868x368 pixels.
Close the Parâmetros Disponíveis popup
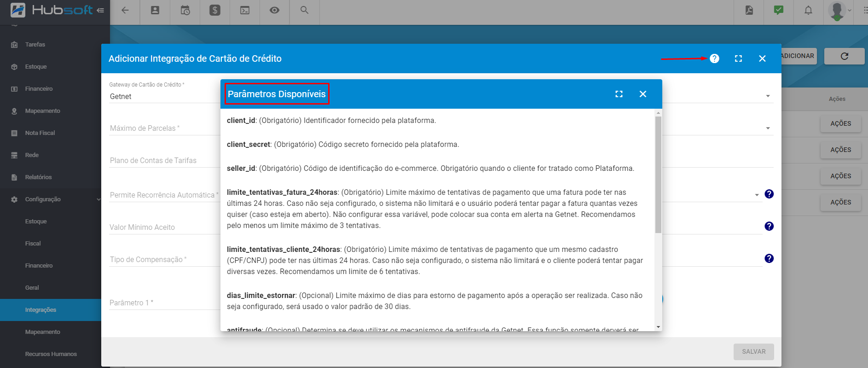click(x=643, y=94)
